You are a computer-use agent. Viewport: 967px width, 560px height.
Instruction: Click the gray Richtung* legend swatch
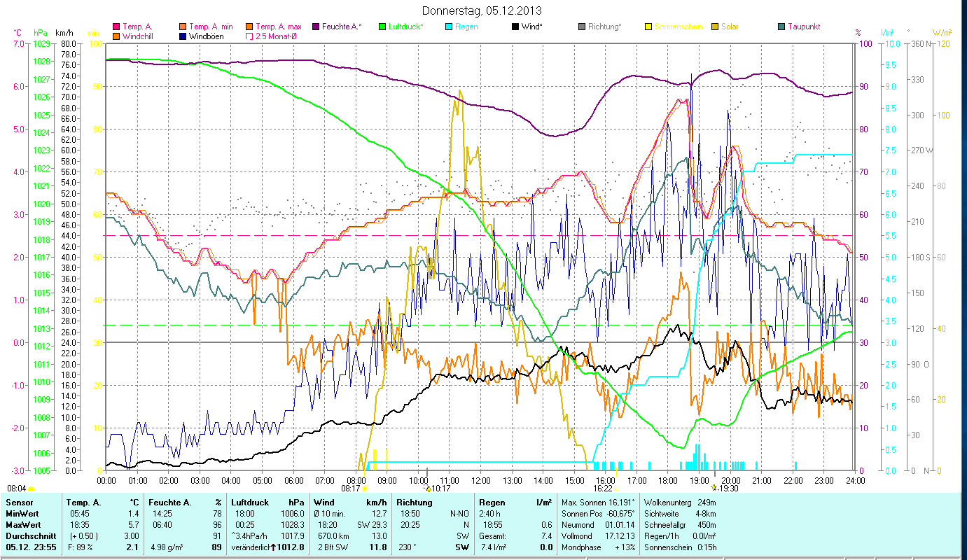pyautogui.click(x=582, y=27)
